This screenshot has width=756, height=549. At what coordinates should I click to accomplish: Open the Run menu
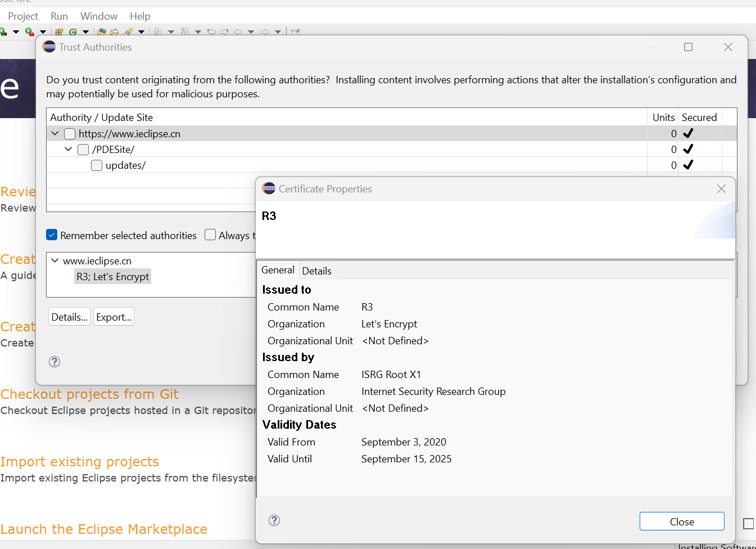59,16
